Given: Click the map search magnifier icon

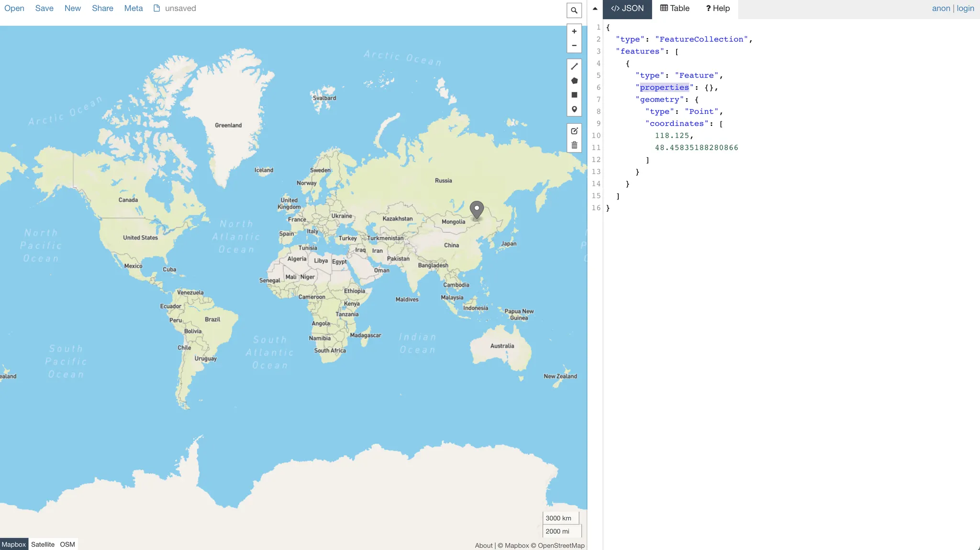Looking at the screenshot, I should 574,10.
